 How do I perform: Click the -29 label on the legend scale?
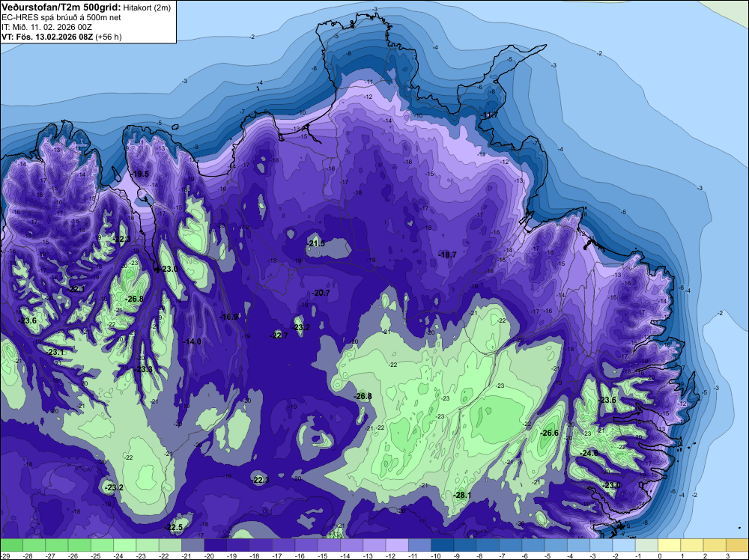(4, 556)
